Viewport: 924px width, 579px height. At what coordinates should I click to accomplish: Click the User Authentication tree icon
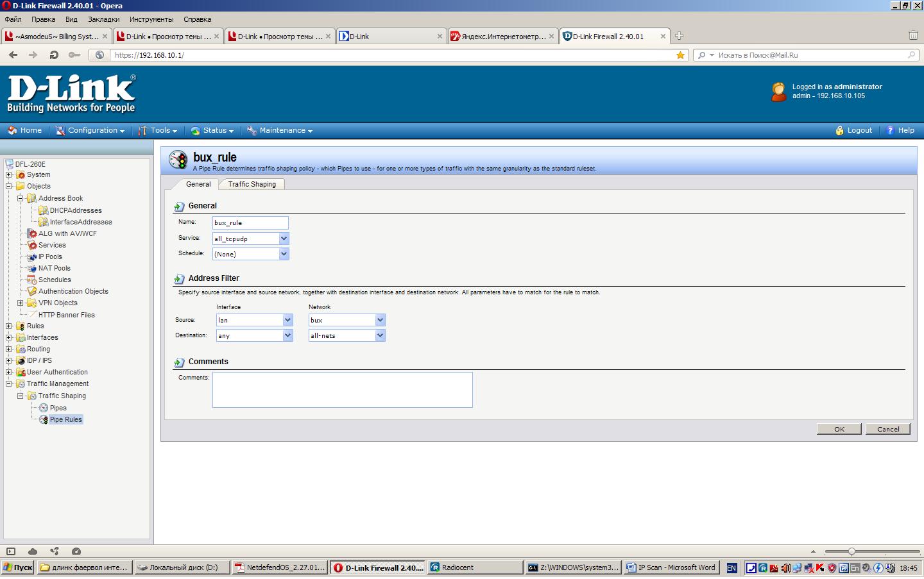coord(21,372)
